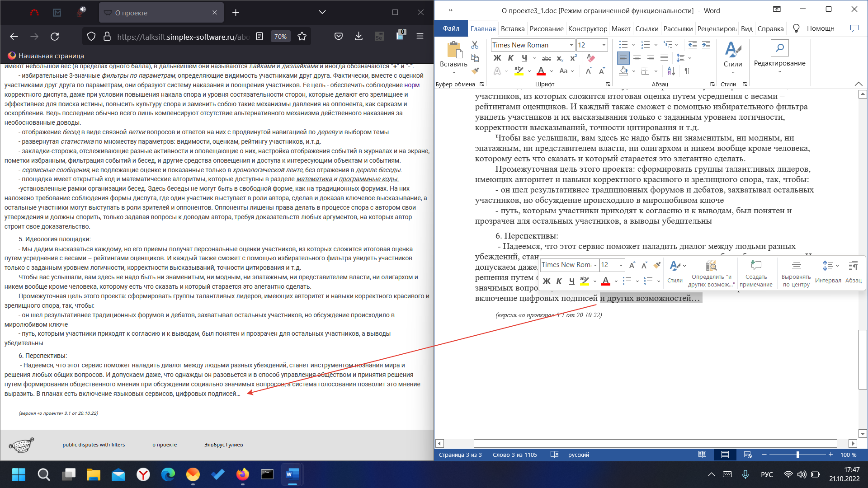Expand Стили gallery in ribbon
The width and height of the screenshot is (868, 488).
[732, 58]
